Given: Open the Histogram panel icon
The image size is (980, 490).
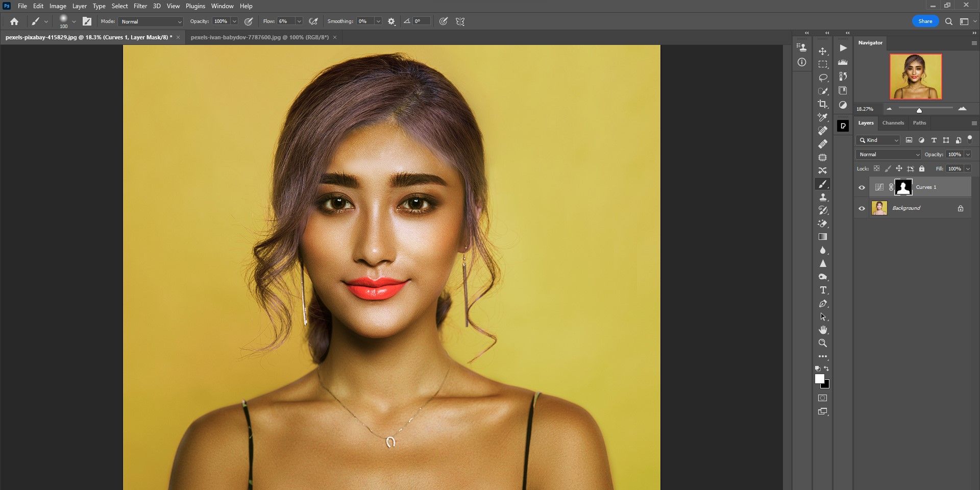Looking at the screenshot, I should [843, 62].
